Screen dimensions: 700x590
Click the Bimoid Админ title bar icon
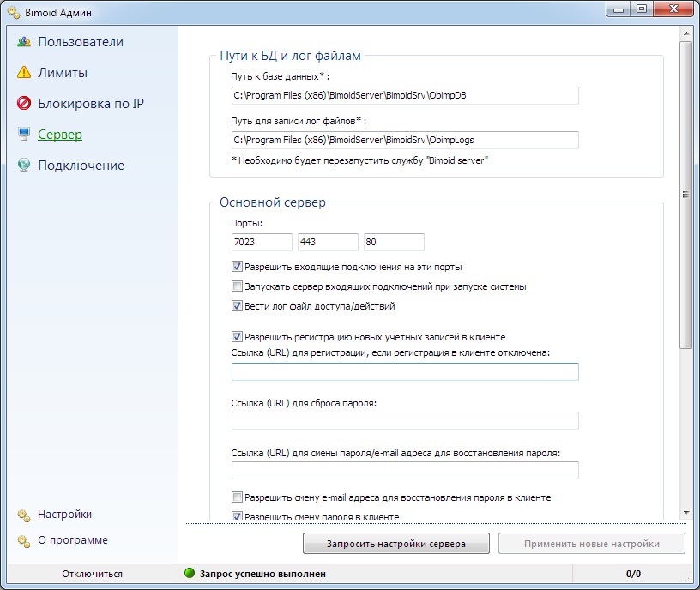tap(14, 13)
